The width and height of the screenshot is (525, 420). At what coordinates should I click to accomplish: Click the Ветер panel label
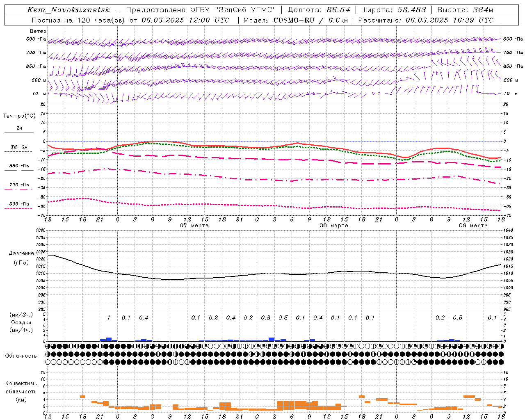point(38,31)
